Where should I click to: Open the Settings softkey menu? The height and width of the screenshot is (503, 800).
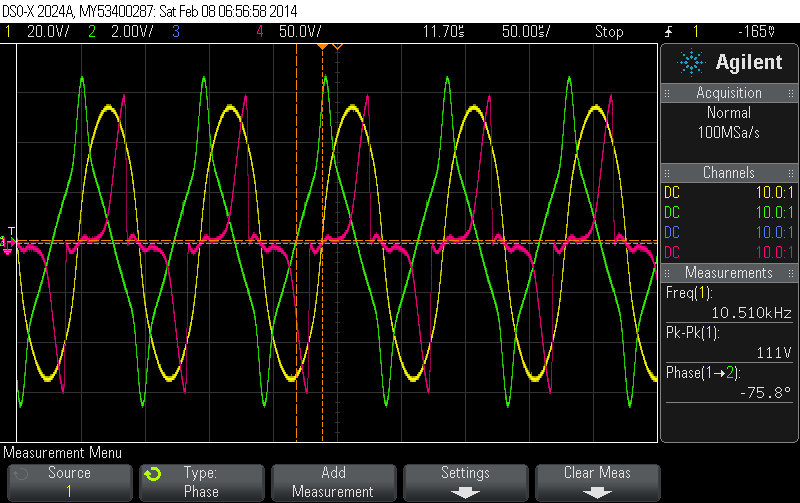465,482
